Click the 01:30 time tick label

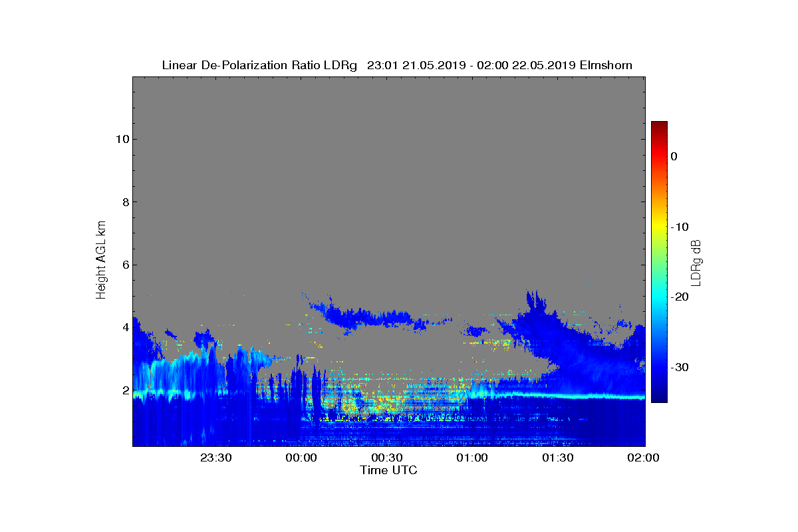point(558,458)
